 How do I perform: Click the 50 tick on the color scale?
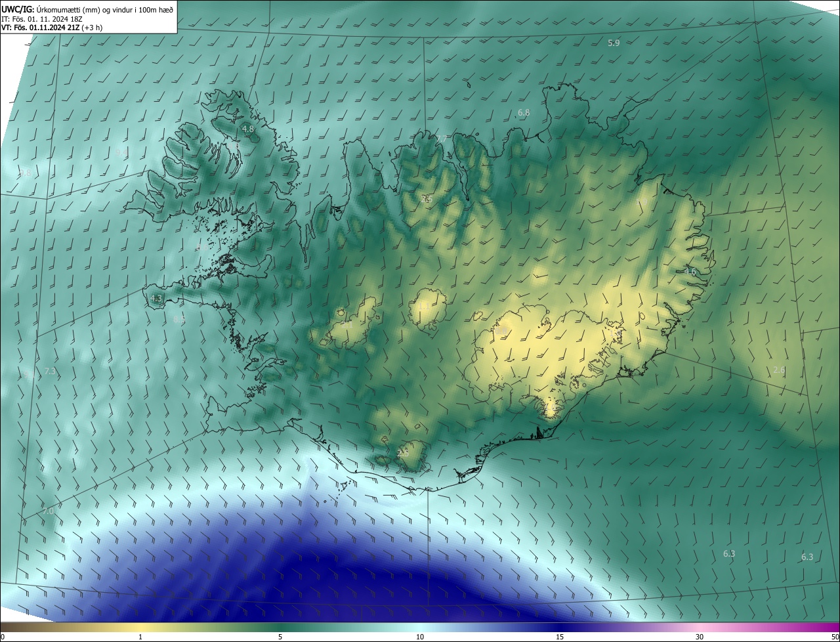tap(835, 637)
